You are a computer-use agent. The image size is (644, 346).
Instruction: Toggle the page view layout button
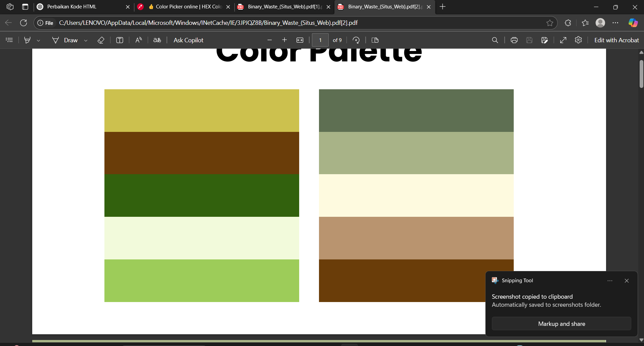(x=375, y=40)
